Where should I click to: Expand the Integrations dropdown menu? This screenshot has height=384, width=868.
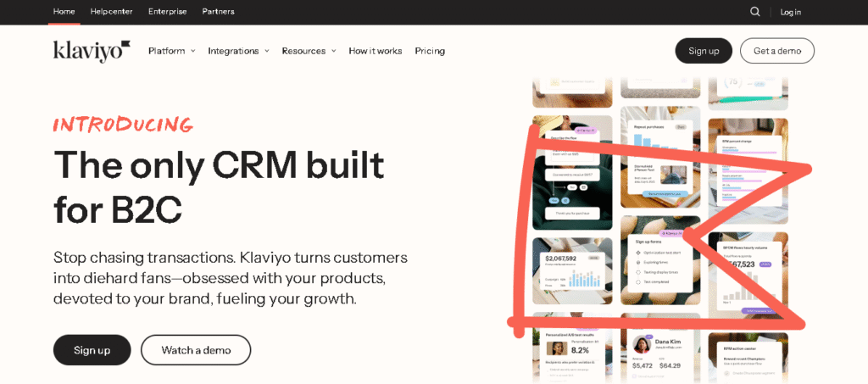click(x=238, y=51)
